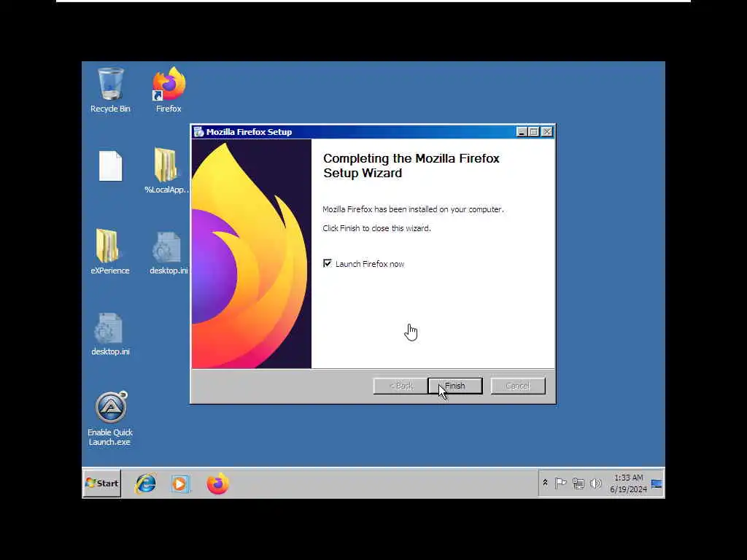Open the Start menu
This screenshot has width=747, height=560.
coord(102,483)
